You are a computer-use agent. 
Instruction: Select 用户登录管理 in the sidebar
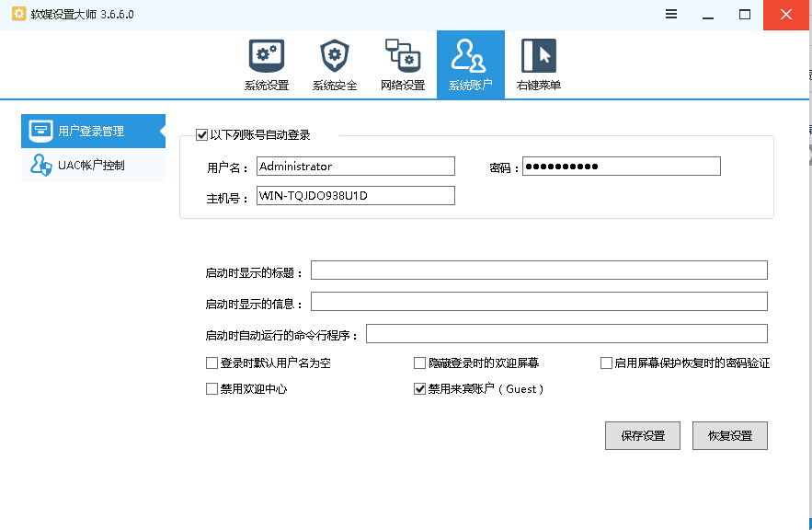[92, 131]
